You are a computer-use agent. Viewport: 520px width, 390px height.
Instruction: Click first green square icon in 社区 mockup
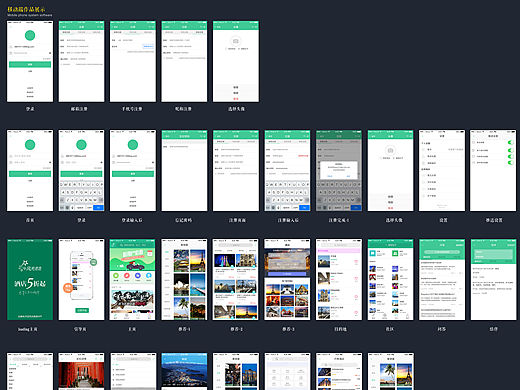373,253
